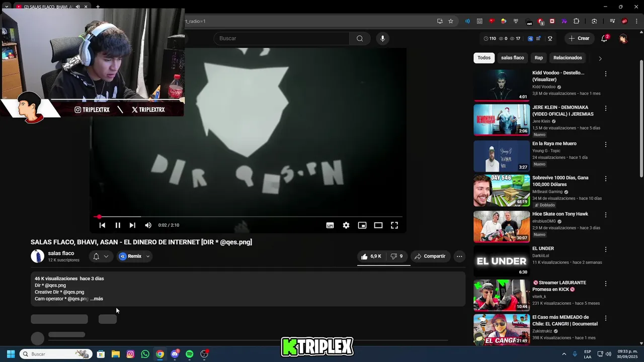Expand description with ...más
Viewport: 644px width, 362px height.
click(97, 299)
